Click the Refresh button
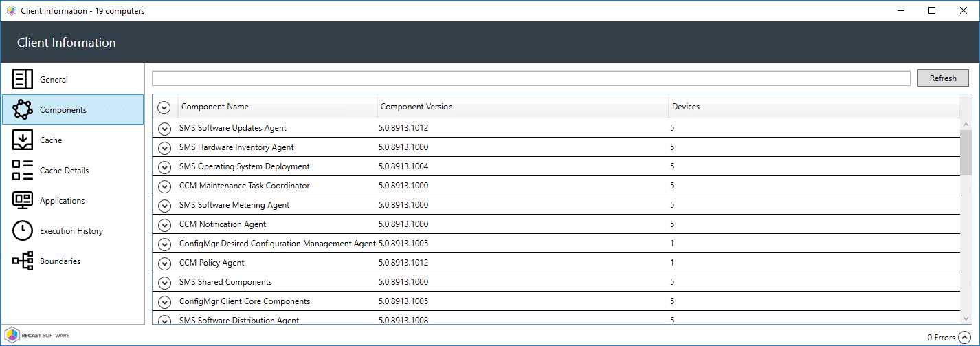 pyautogui.click(x=943, y=78)
